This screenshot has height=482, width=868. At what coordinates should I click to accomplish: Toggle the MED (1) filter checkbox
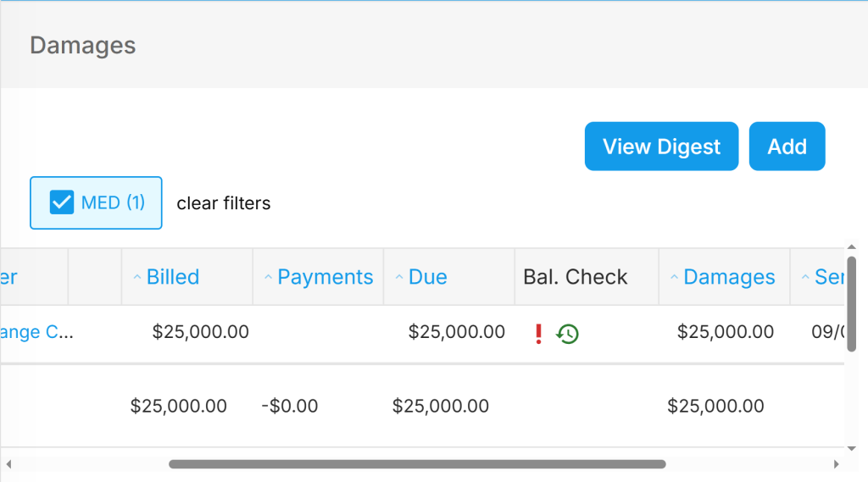point(62,202)
